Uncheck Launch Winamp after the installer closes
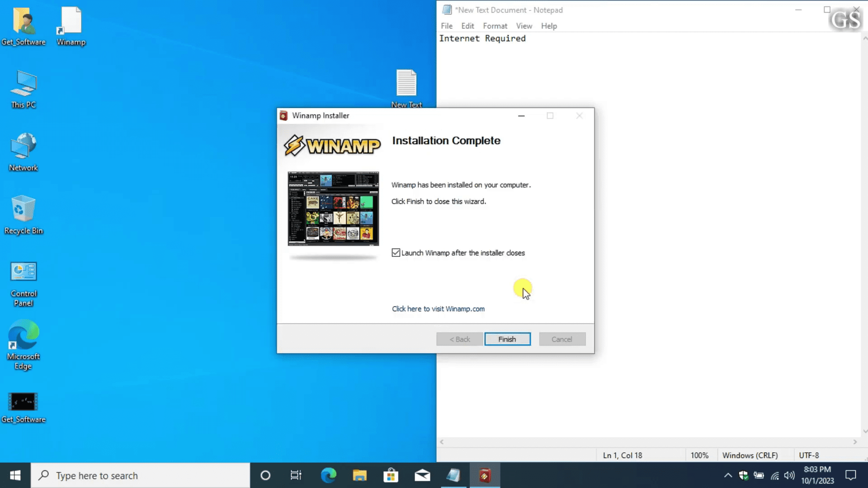Image resolution: width=868 pixels, height=488 pixels. coord(396,253)
